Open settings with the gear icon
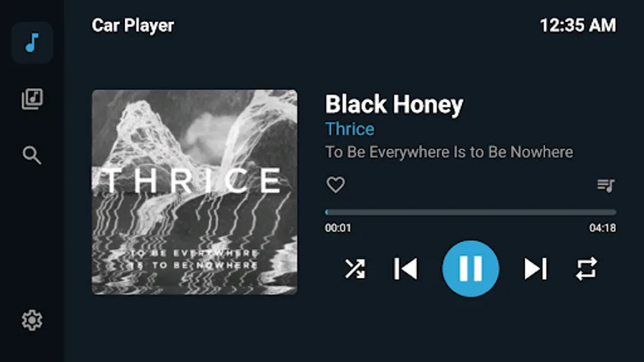The height and width of the screenshot is (362, 644). pyautogui.click(x=32, y=320)
